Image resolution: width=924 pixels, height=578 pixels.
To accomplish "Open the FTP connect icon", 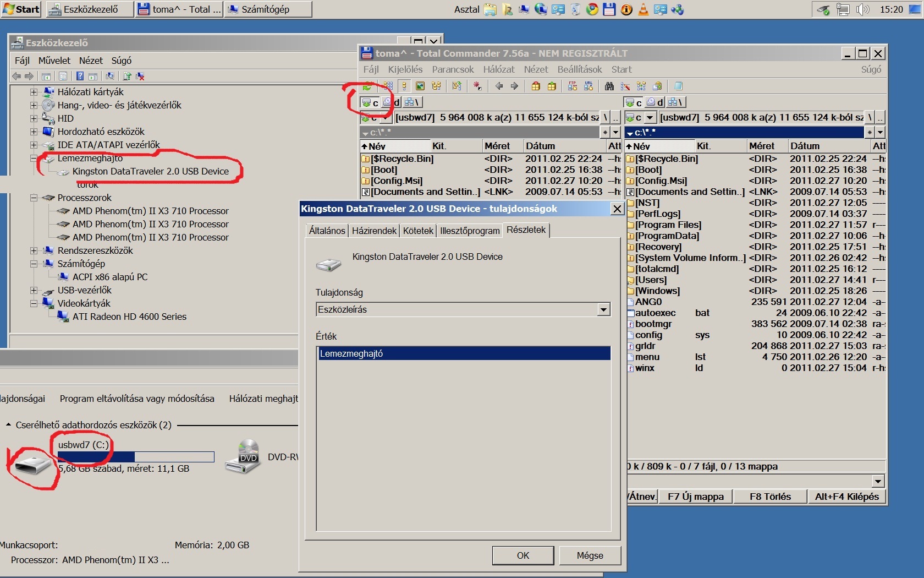I will tap(573, 86).
